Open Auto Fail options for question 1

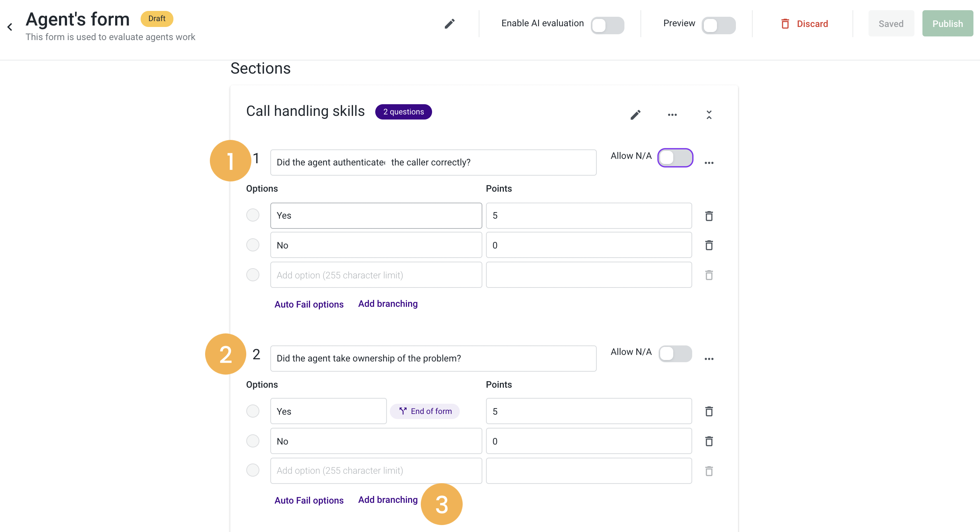point(309,304)
